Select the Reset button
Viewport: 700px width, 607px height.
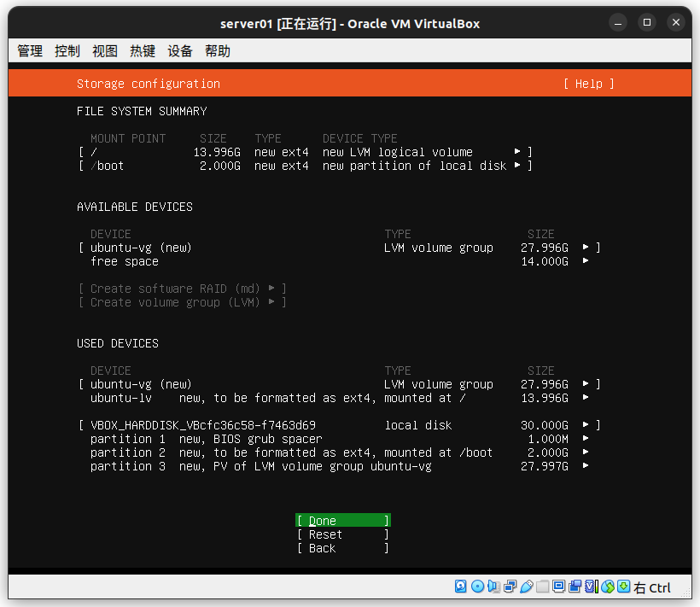(x=343, y=534)
